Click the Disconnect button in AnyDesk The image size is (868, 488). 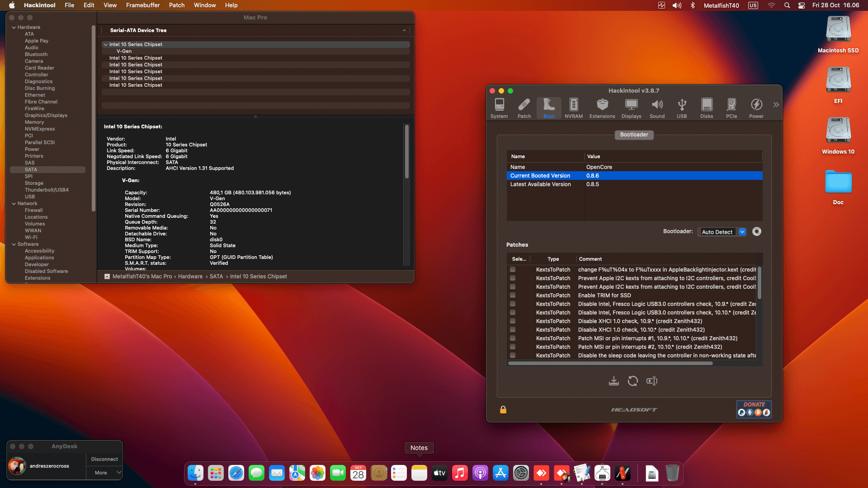pos(104,459)
